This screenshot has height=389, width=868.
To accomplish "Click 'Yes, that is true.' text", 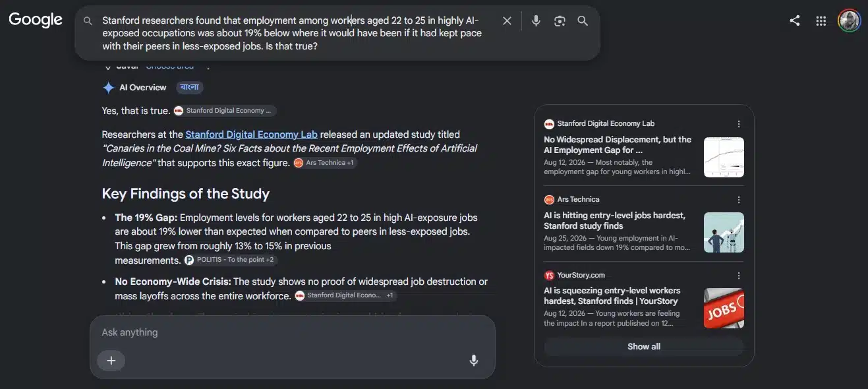I will [136, 111].
